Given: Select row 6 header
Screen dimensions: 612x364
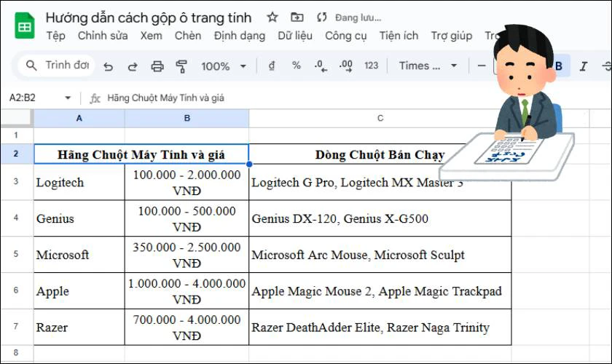Looking at the screenshot, I should [16, 290].
